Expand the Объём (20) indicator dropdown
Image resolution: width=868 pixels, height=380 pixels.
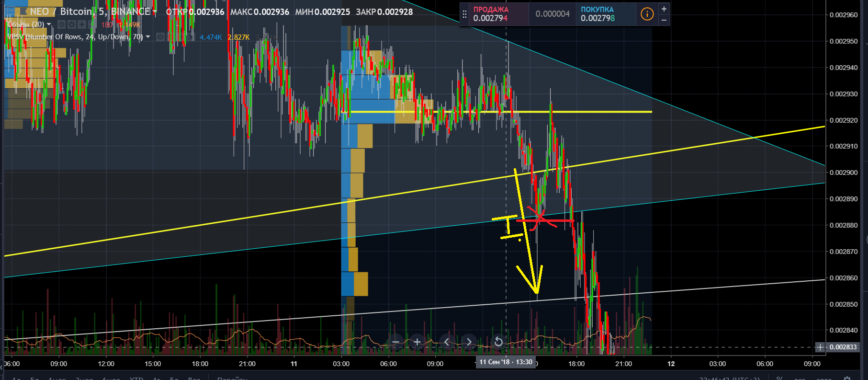click(49, 24)
